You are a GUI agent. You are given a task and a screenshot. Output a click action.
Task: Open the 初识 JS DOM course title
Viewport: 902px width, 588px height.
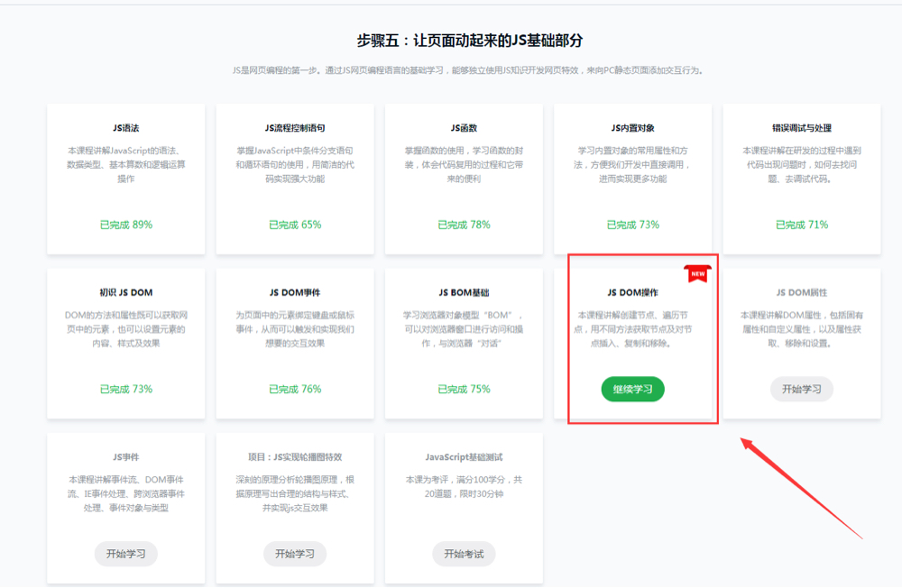point(126,292)
